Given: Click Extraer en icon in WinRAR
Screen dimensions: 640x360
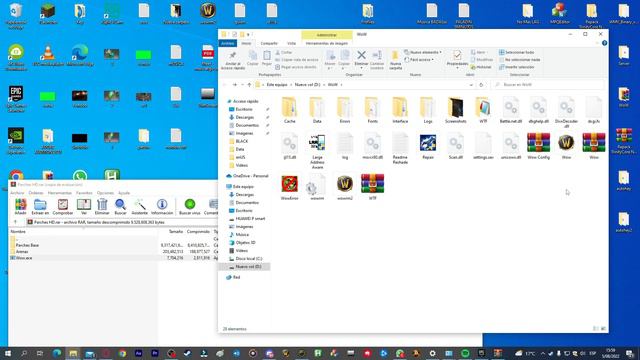Looking at the screenshot, I should [x=40, y=207].
